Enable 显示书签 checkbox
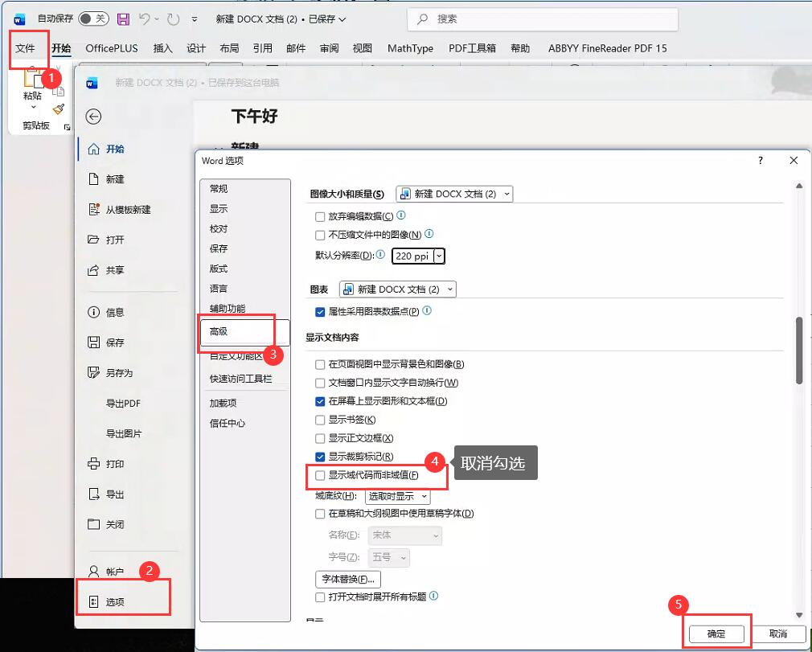Screen dimensions: 812x652 point(321,420)
